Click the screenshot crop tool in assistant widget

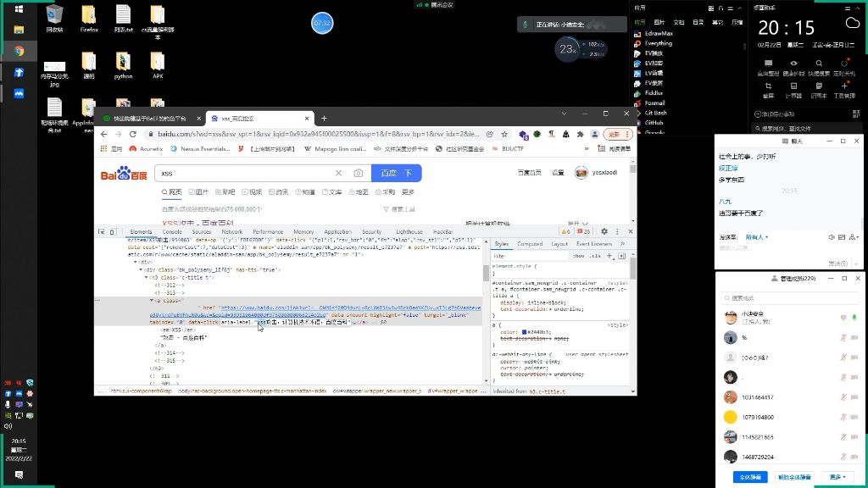tap(768, 86)
